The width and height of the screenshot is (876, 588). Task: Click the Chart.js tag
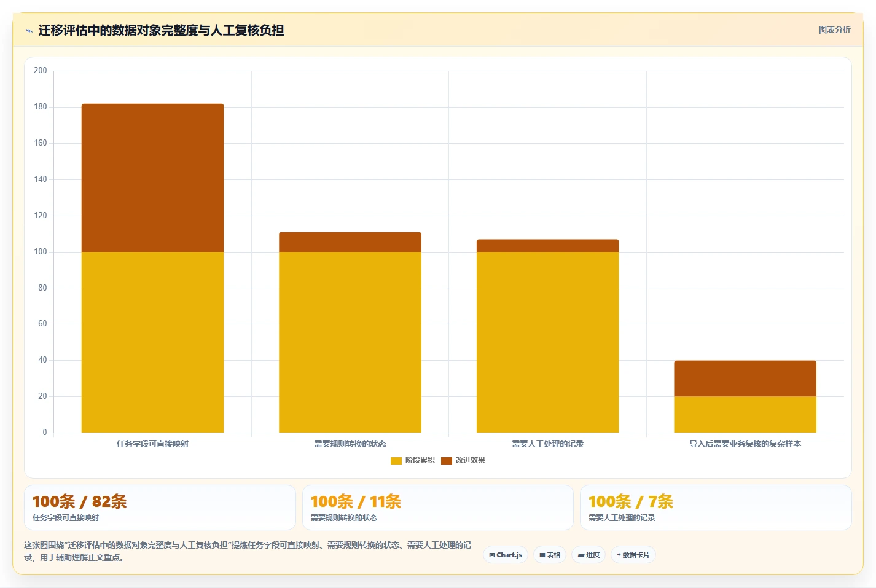point(506,555)
